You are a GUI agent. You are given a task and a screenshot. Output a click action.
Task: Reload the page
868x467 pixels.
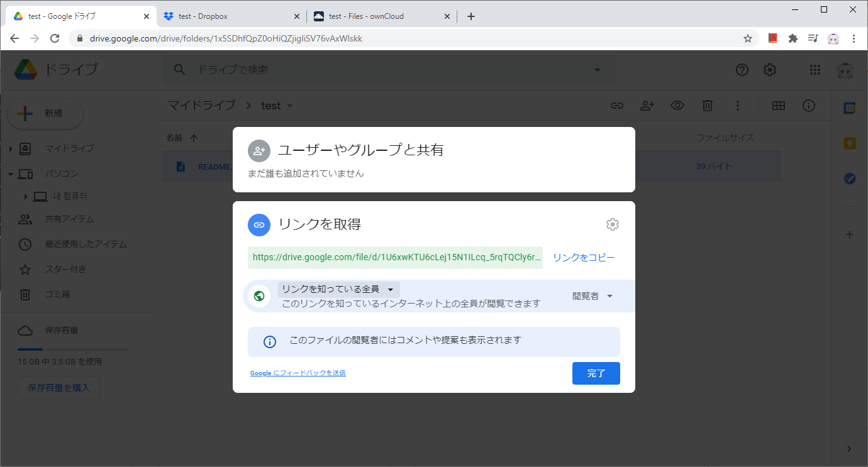55,38
